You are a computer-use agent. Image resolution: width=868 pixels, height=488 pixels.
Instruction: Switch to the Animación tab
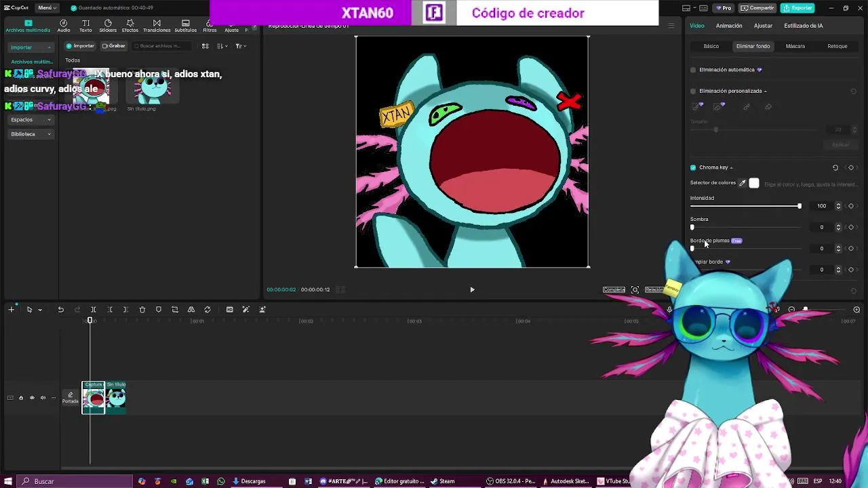[x=729, y=26]
